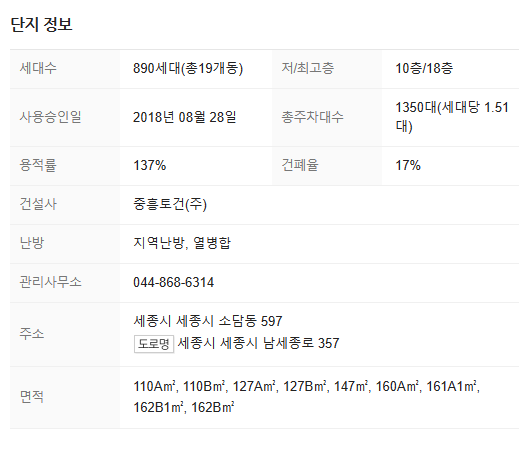Click the 890세대(총19개동) value
The height and width of the screenshot is (449, 531).
[188, 68]
